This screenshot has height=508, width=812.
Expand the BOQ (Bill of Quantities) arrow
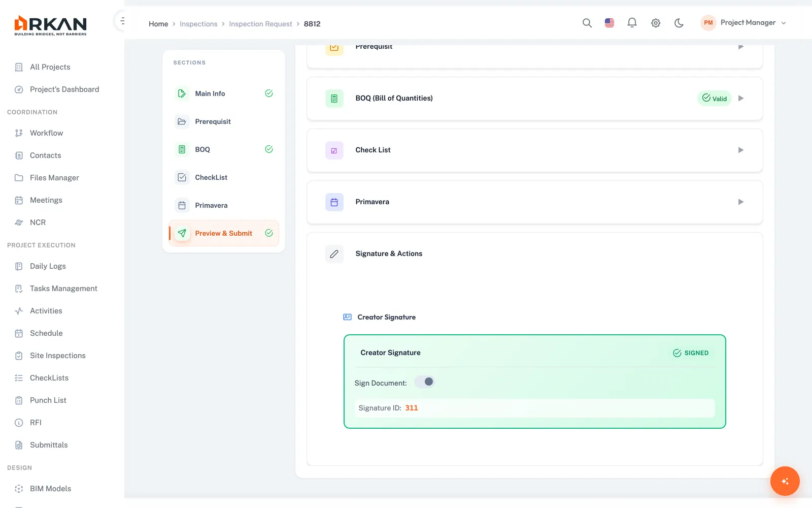741,99
